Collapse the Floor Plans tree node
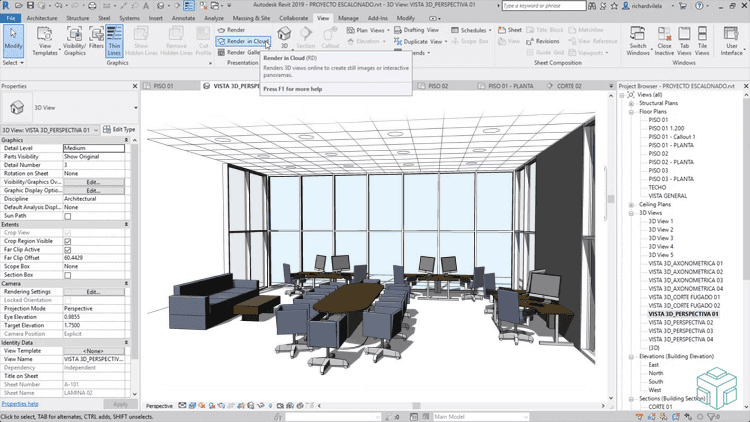The image size is (750, 422). click(x=633, y=111)
